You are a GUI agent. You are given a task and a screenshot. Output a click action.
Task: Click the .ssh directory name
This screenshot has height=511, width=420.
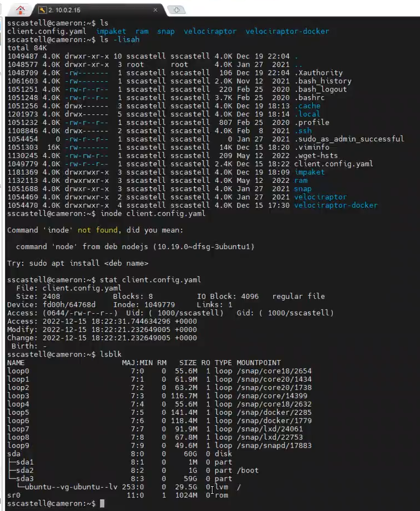pos(303,131)
